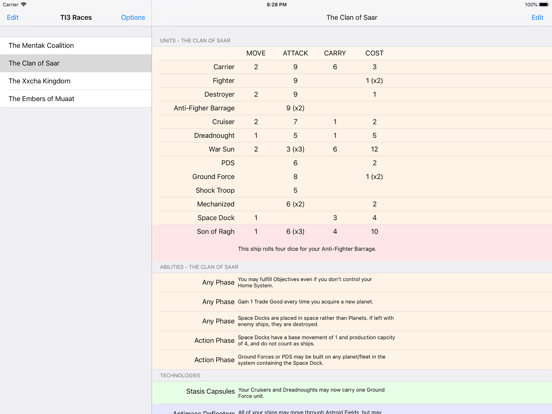The height and width of the screenshot is (414, 552).
Task: Click the fulfill Objectives ability row
Action: point(352,282)
